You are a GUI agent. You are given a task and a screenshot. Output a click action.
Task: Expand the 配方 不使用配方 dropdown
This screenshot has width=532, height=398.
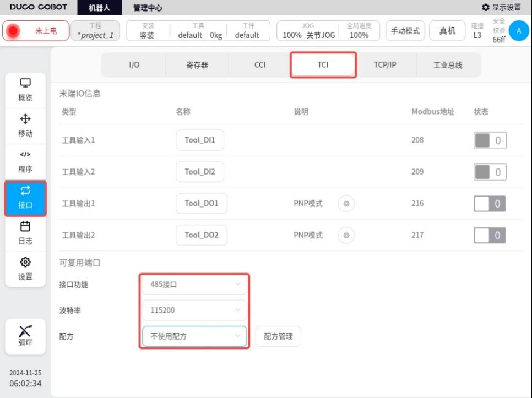point(194,336)
